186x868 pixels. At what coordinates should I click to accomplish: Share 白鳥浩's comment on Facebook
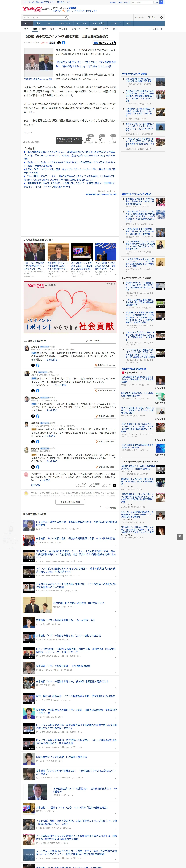[x=38, y=391]
